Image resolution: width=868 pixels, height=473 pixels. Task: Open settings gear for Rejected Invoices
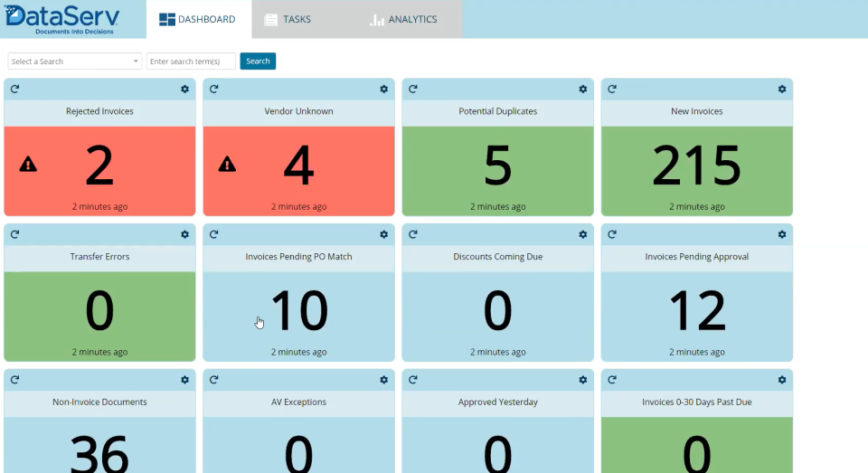(x=184, y=89)
